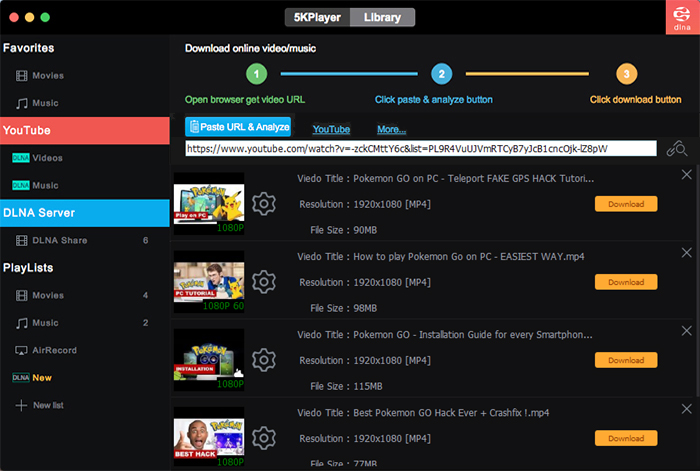This screenshot has height=471, width=700.
Task: Click 'File Size : 98MB' text
Action: click(x=343, y=308)
